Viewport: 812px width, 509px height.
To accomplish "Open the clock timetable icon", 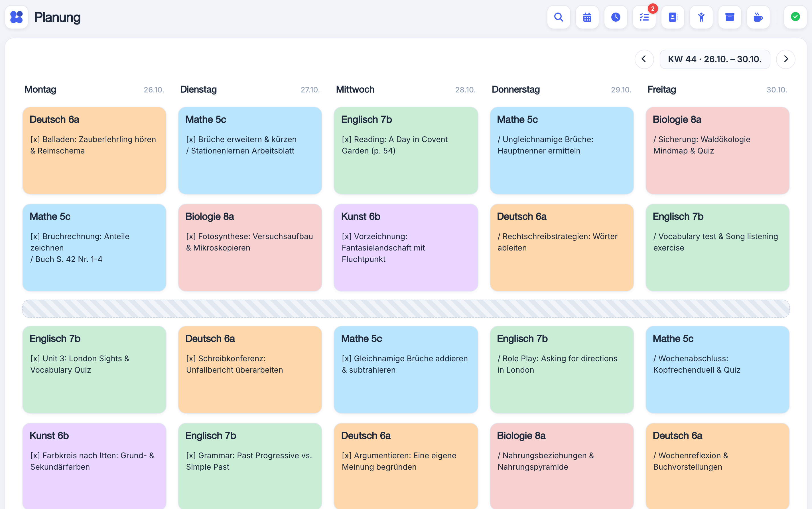I will coord(616,17).
